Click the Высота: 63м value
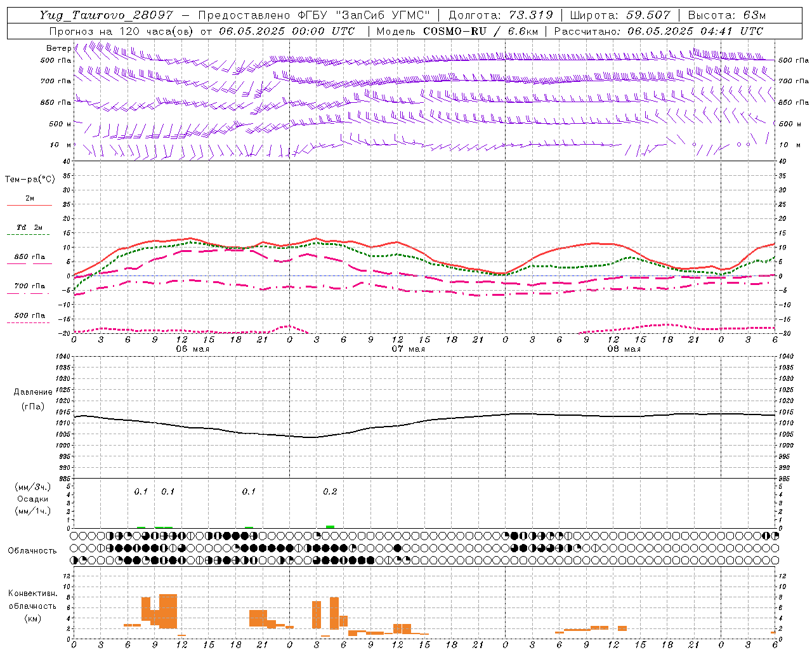 coord(726,15)
